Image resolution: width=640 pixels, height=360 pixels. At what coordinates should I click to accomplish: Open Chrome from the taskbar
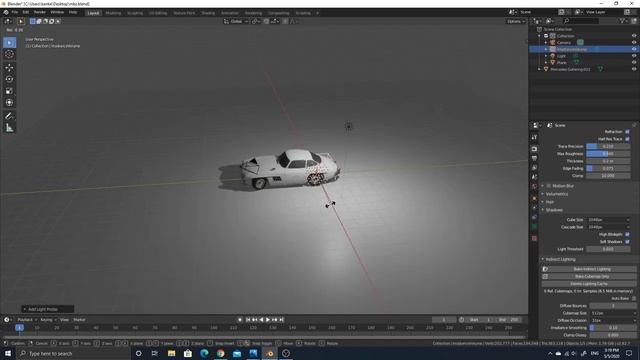[220, 353]
